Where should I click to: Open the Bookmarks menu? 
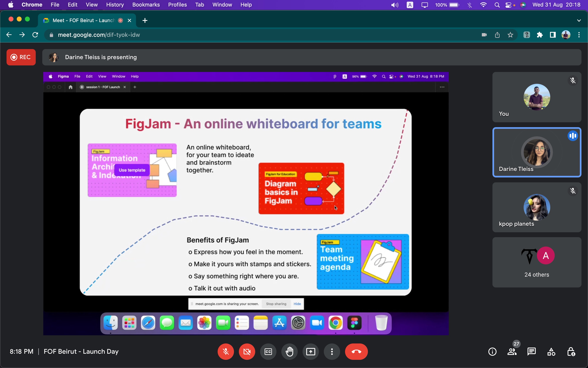146,5
